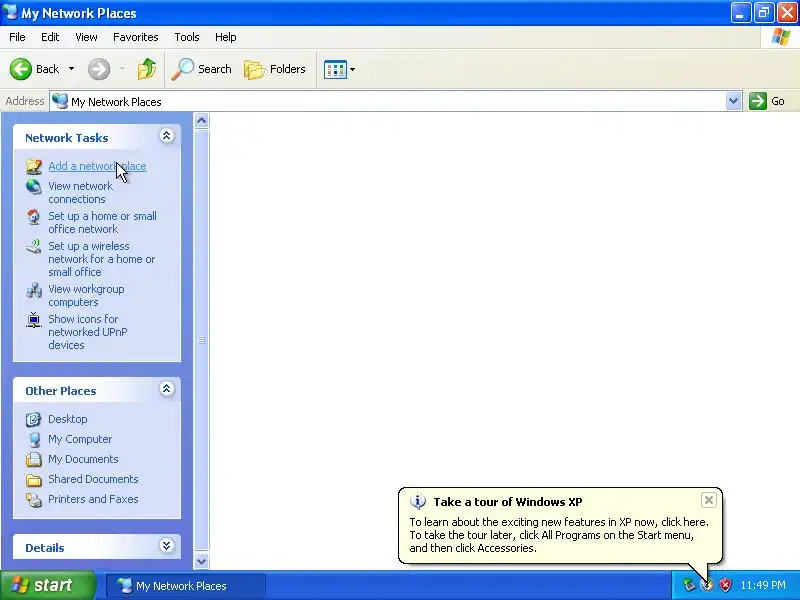The height and width of the screenshot is (600, 800).
Task: Open the Edit menu
Action: coord(50,37)
